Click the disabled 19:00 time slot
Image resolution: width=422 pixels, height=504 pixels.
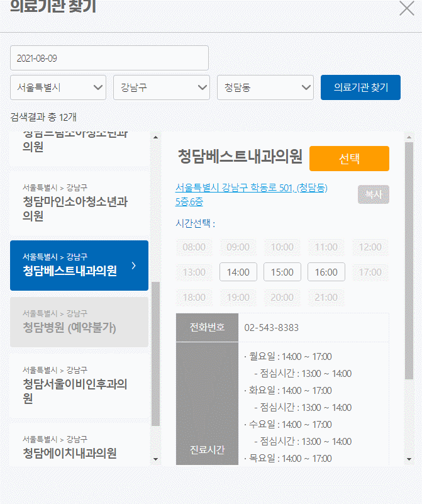(238, 297)
